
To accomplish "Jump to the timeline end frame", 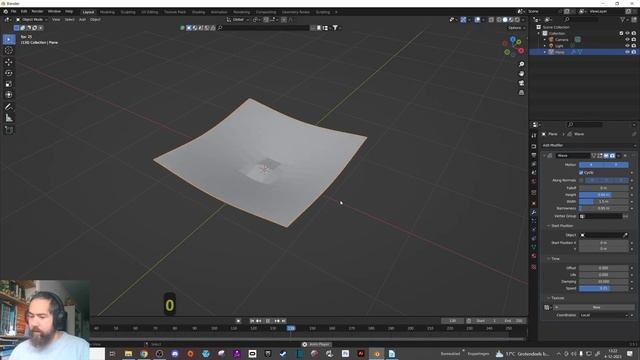I will pyautogui.click(x=284, y=321).
